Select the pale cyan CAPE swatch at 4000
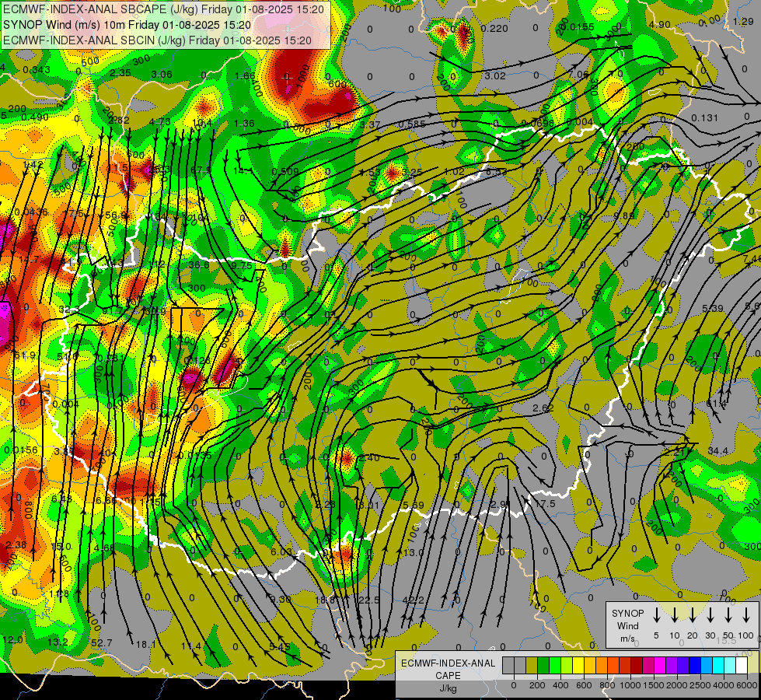Image resolution: width=761 pixels, height=700 pixels. coord(729,665)
